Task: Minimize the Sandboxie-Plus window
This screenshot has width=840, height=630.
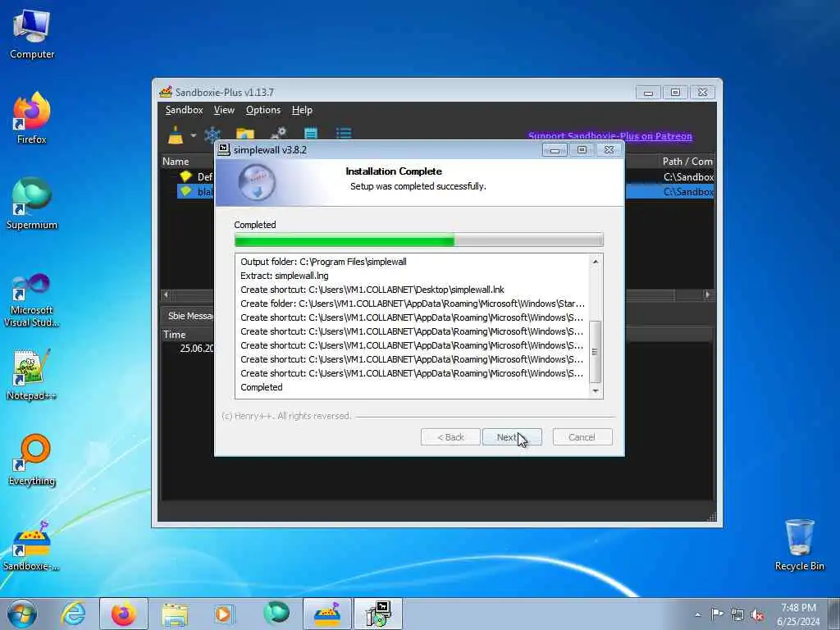Action: coord(648,93)
